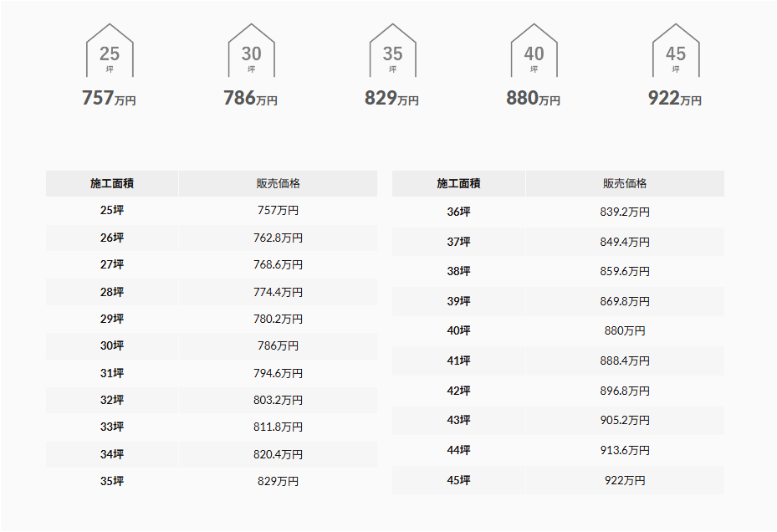Click the left table 施工面積 header
Viewport: 777px width, 532px height.
112,183
